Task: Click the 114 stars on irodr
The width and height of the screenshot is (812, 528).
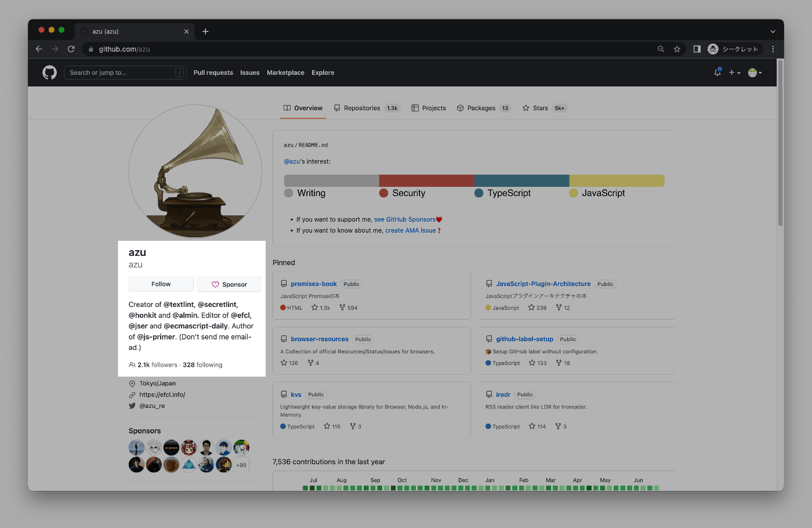Action: point(537,426)
